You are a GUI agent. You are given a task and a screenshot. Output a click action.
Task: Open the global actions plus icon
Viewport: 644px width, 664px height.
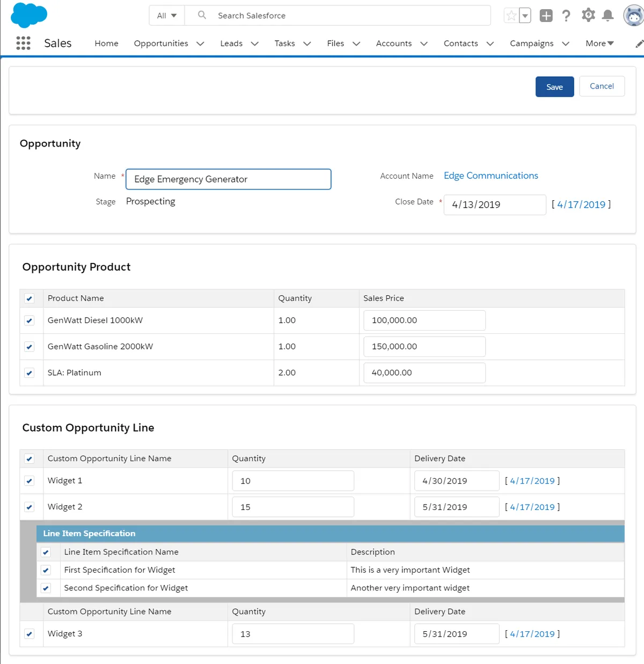546,16
